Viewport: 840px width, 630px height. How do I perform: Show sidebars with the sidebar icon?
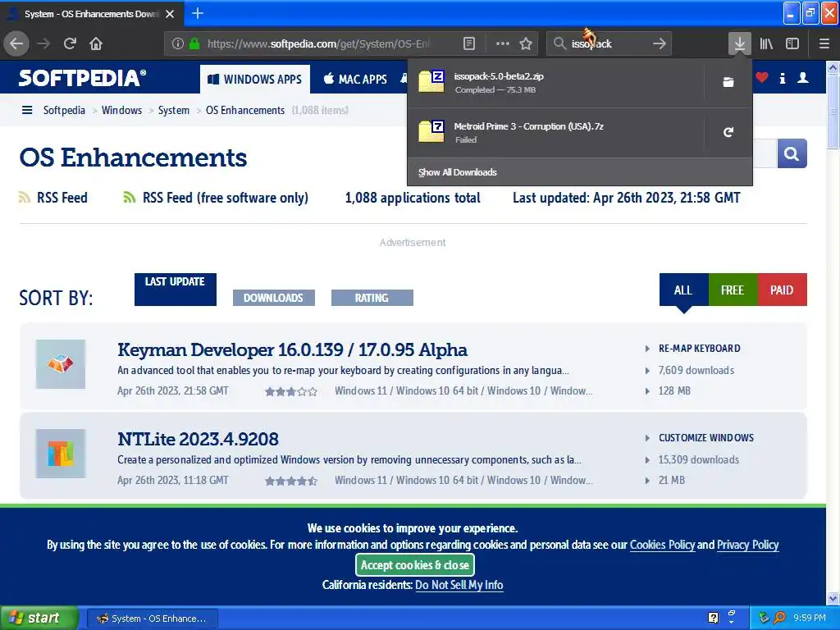792,43
